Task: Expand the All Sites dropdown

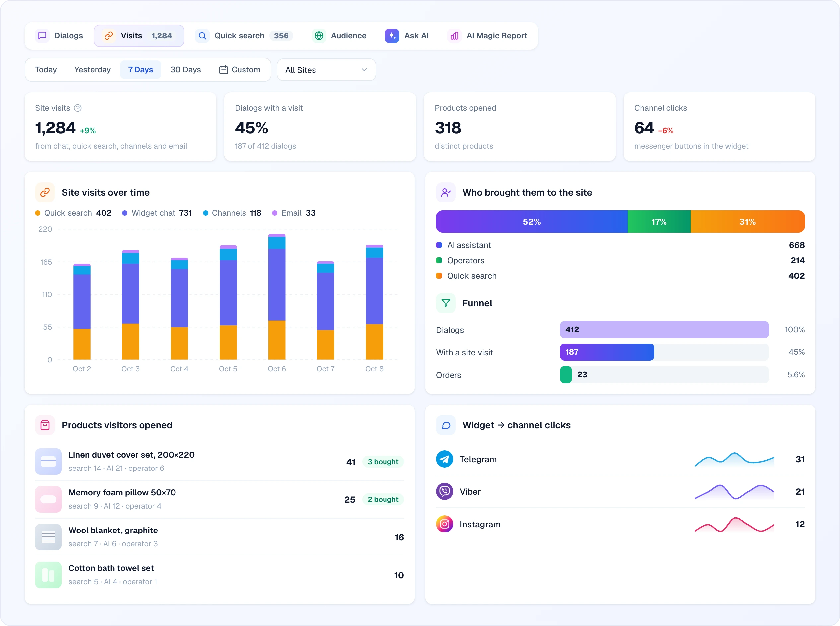Action: 326,70
